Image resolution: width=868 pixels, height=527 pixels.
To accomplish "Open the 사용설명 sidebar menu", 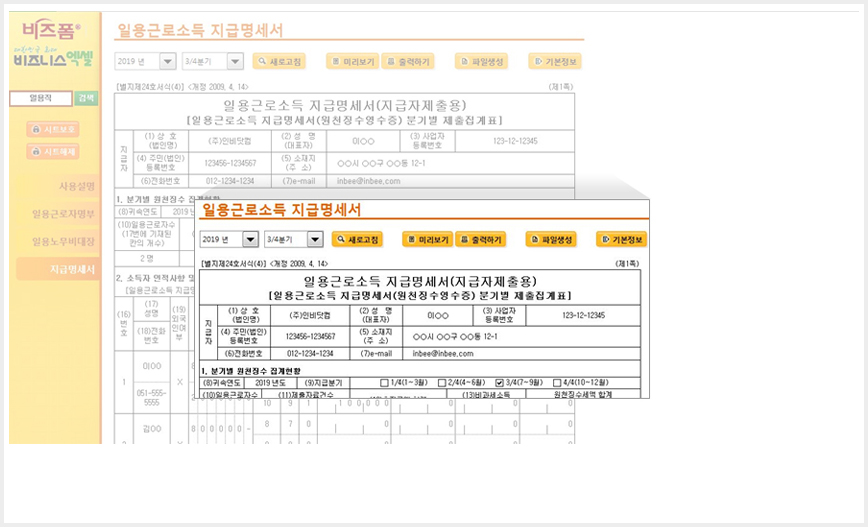I will (x=77, y=187).
